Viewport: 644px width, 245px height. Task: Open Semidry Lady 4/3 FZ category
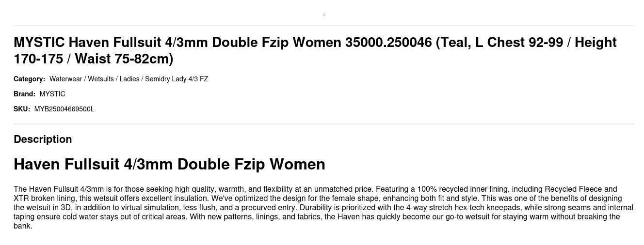(177, 79)
